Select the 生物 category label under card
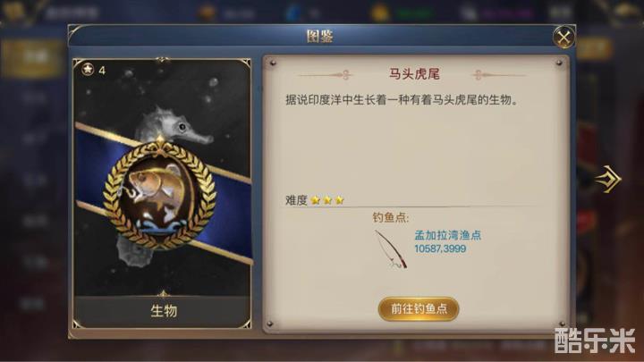This screenshot has width=644, height=362. (x=164, y=311)
